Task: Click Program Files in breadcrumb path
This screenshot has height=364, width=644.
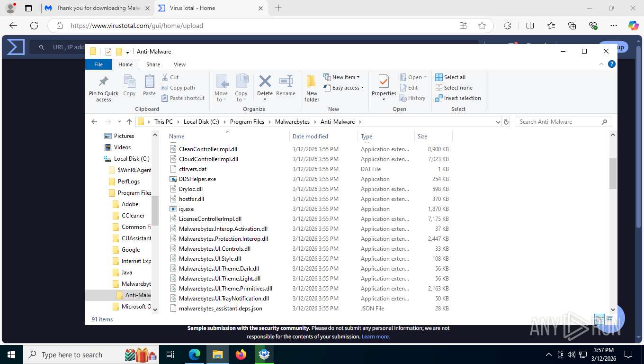Action: pos(247,122)
